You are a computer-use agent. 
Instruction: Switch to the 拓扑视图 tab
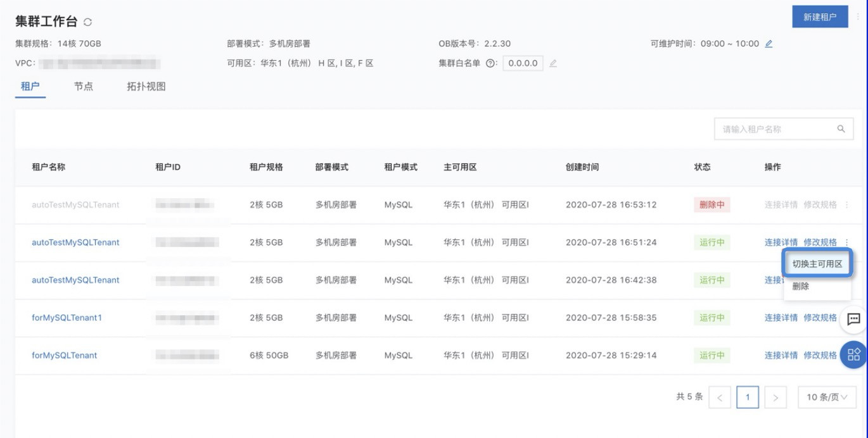point(146,87)
